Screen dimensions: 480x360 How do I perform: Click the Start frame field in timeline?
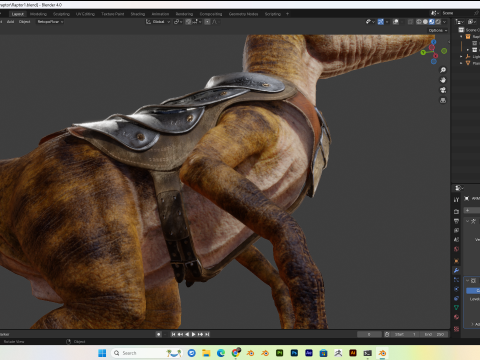click(x=406, y=334)
